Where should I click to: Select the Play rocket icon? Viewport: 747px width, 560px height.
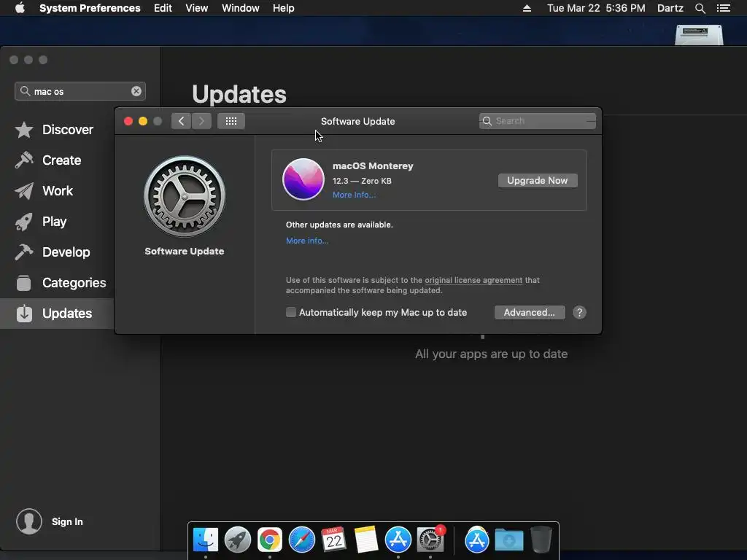tap(24, 222)
